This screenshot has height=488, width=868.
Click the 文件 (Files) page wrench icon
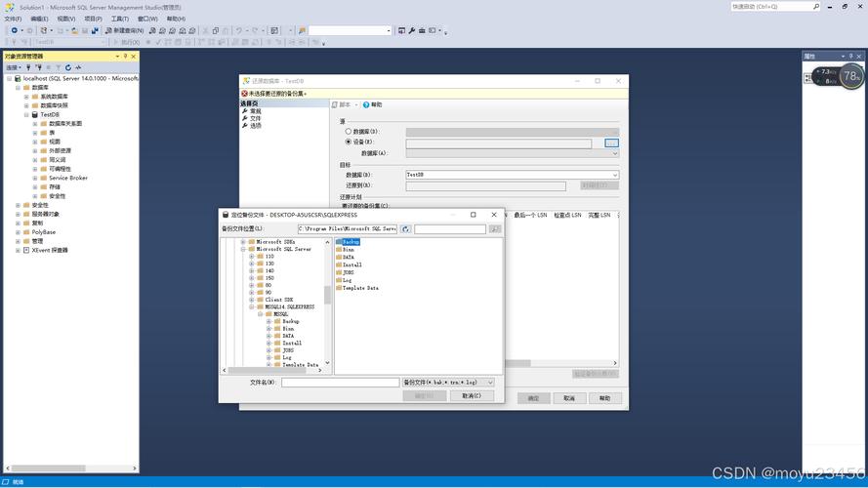tap(246, 118)
